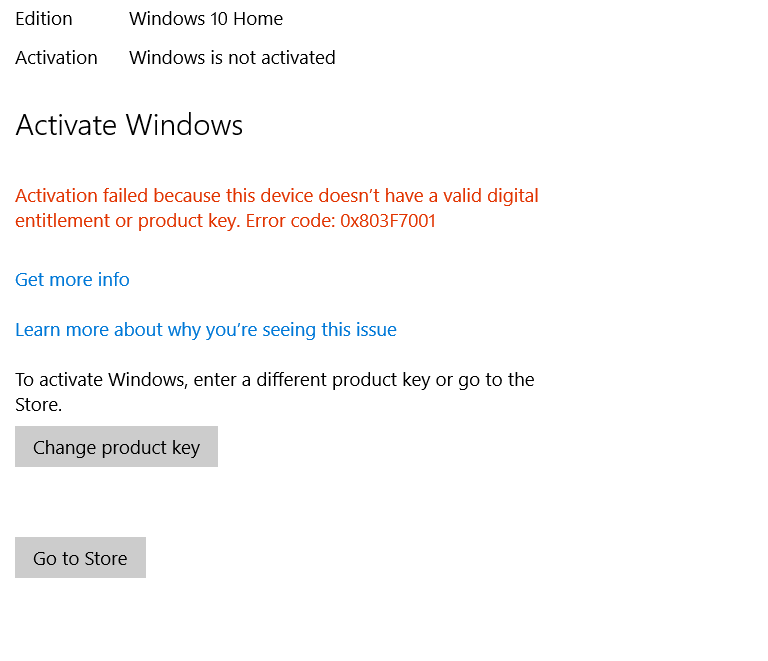Click the phrase valid digital in error message
768x661 pixels.
(x=491, y=196)
